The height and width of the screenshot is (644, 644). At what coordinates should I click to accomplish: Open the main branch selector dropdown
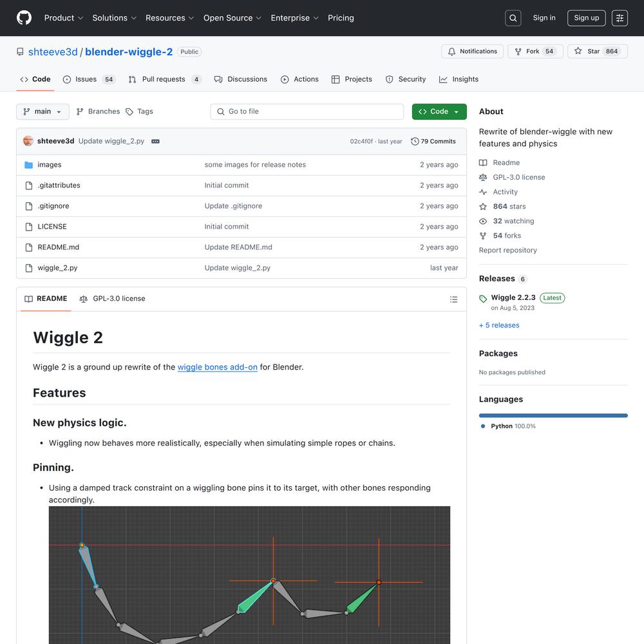click(x=43, y=111)
